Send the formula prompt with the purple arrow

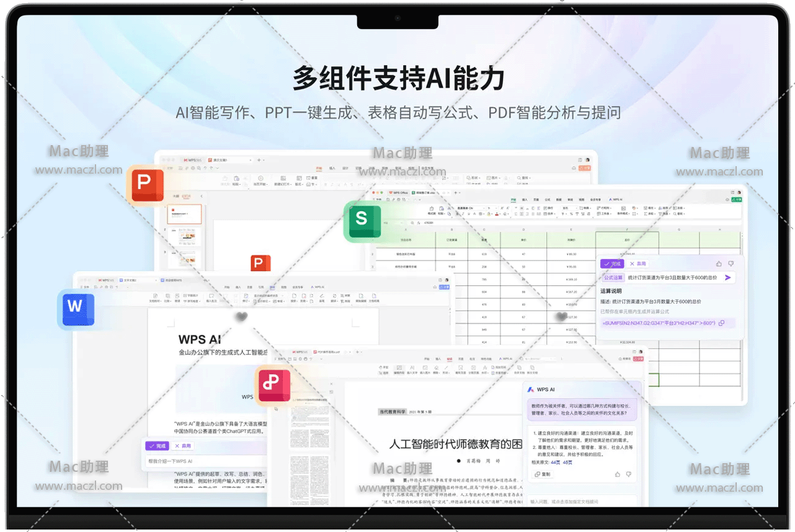tap(728, 278)
